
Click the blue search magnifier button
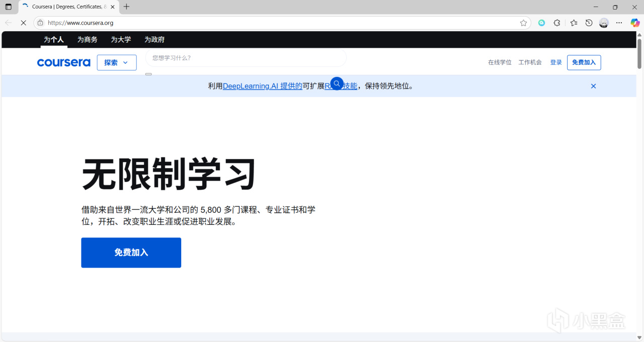337,83
